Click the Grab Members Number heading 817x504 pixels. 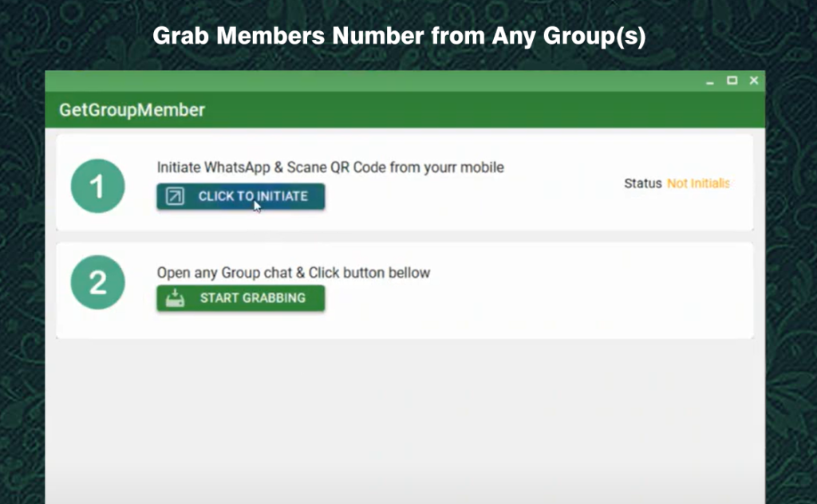pos(398,37)
